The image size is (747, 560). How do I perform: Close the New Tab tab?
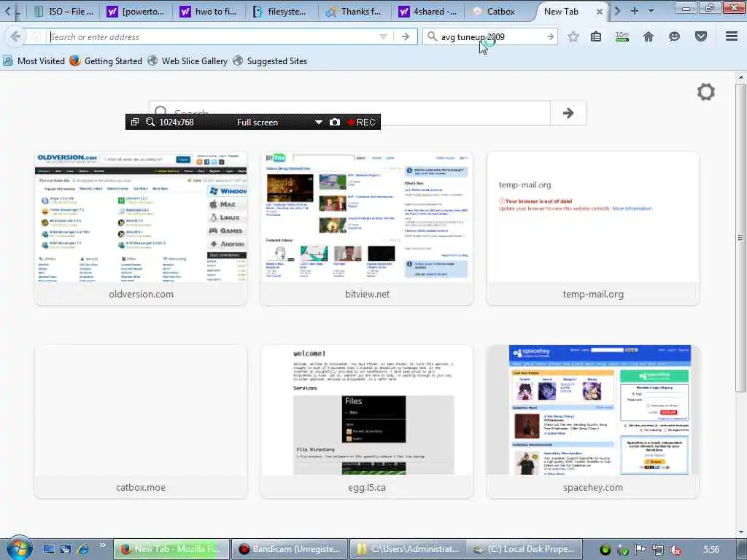point(600,12)
